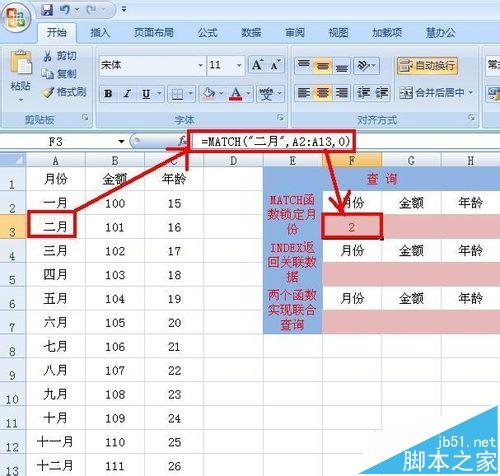
Task: Open the 数据 Data tab
Action: (251, 33)
